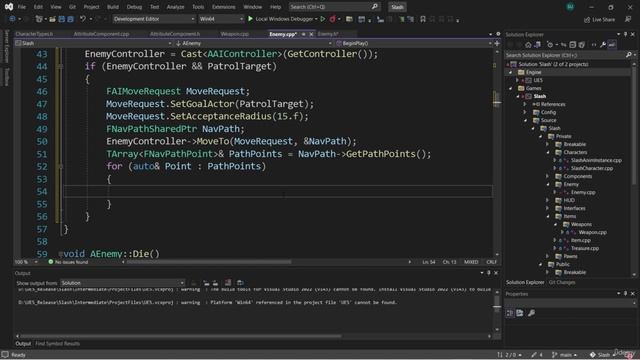Click the Alphabetical icon in Properties panel
640x360 pixels.
(x=520, y=313)
